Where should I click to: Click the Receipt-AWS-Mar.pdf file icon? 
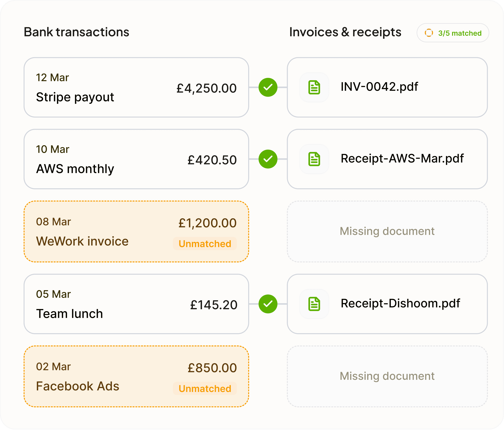coord(314,159)
